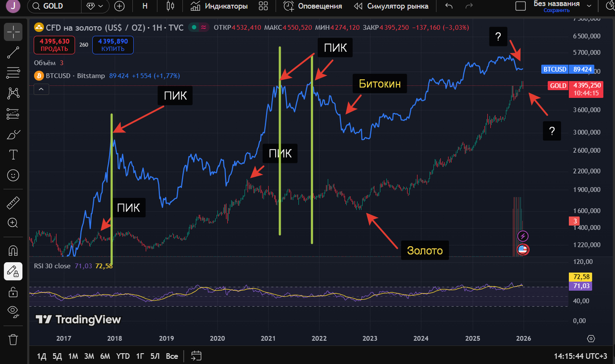615x364 pixels.
Task: Click the gold symbol logo in legend
Action: (x=39, y=27)
